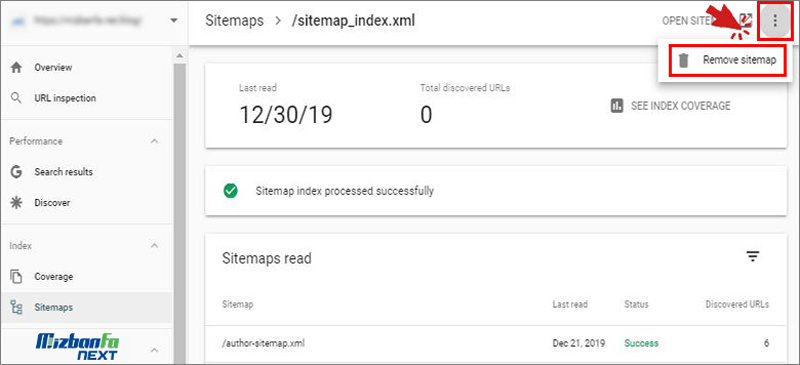Click the filter icon in Sitemaps read
Viewport: 800px width, 365px height.
[753, 256]
